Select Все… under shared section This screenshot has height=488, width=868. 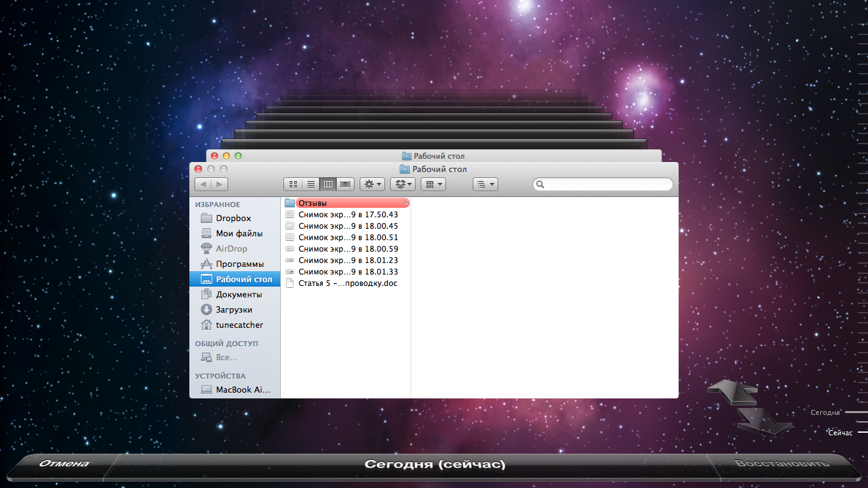click(x=235, y=357)
